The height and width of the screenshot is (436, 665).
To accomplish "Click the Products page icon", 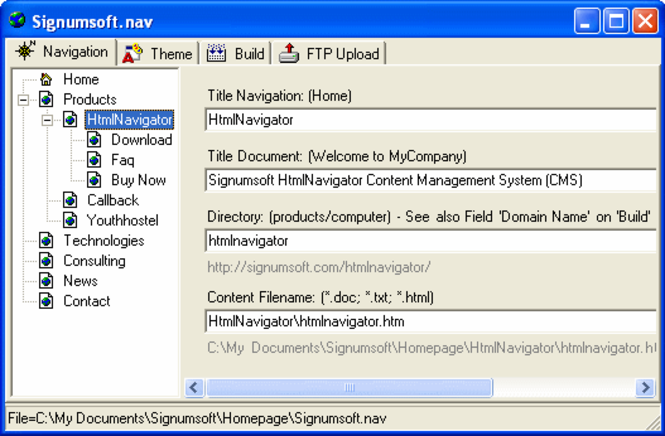I will click(x=46, y=99).
